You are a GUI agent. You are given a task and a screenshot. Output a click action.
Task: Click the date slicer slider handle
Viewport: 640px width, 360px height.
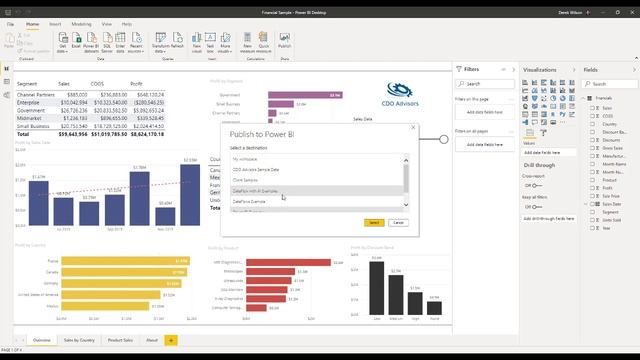(444, 140)
